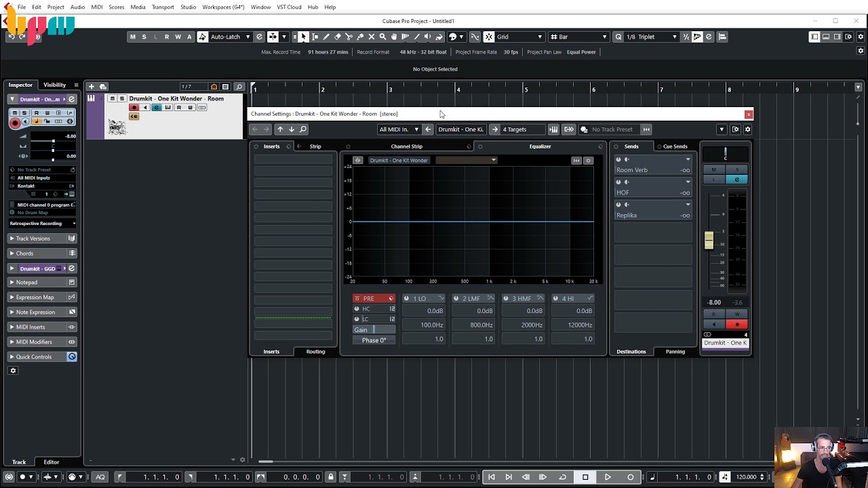Click transport Play button
The height and width of the screenshot is (488, 868).
608,477
